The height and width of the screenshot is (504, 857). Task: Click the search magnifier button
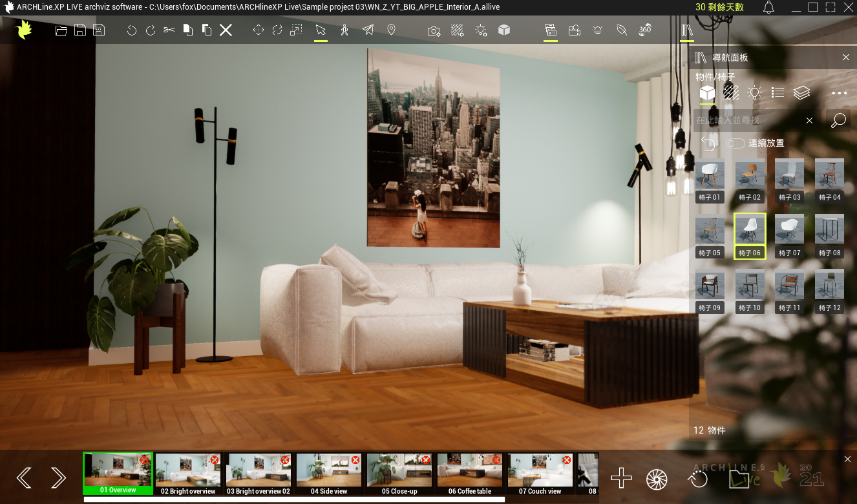coord(838,120)
